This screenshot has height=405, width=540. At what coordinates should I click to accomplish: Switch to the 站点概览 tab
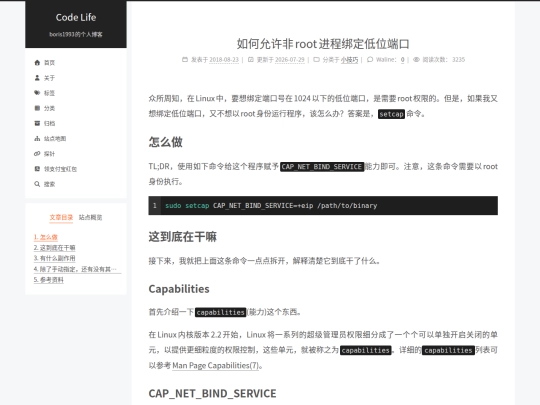pos(90,217)
